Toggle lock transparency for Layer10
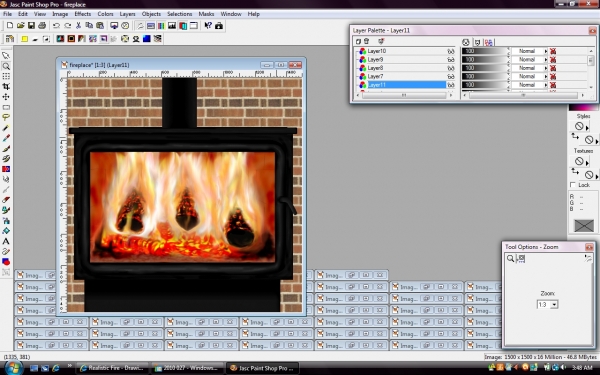 (553, 51)
